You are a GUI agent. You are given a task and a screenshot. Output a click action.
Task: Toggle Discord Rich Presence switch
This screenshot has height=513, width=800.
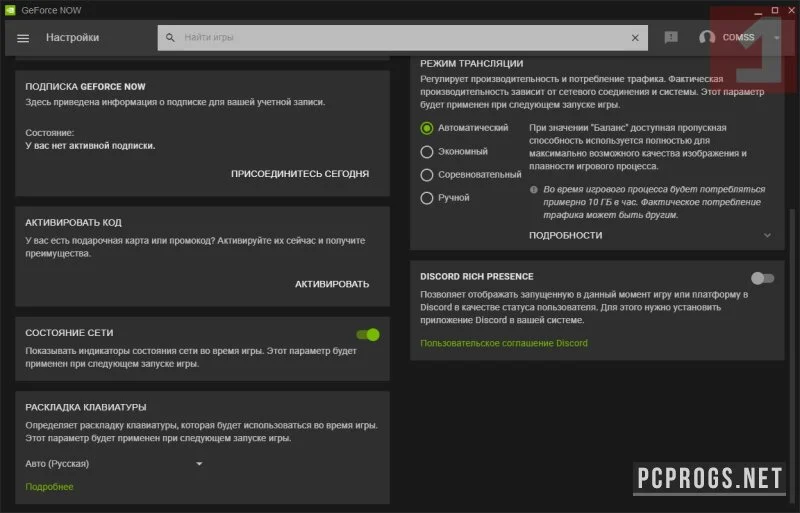(x=762, y=278)
